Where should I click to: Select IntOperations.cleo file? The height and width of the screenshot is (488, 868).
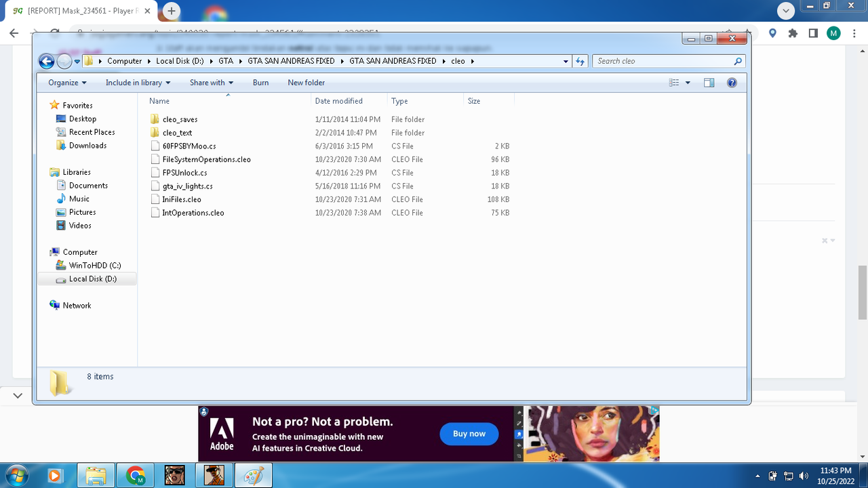tap(193, 213)
